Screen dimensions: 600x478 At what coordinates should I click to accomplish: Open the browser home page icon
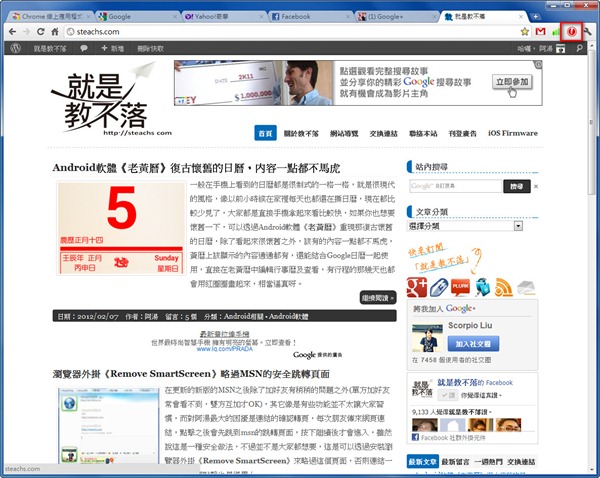pyautogui.click(x=55, y=32)
